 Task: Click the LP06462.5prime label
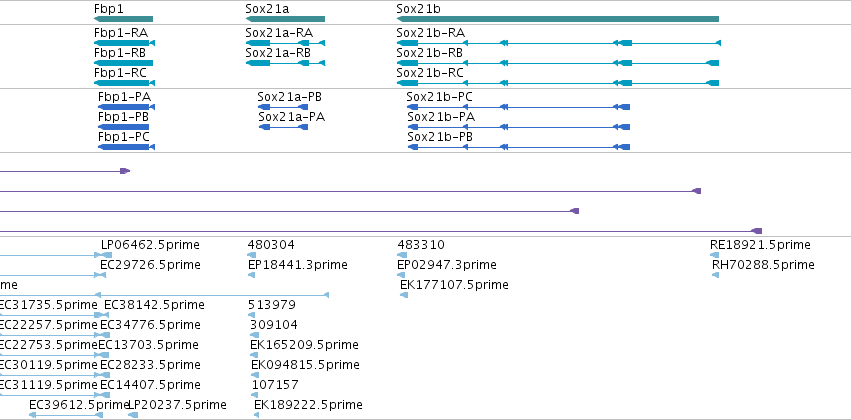pyautogui.click(x=150, y=245)
